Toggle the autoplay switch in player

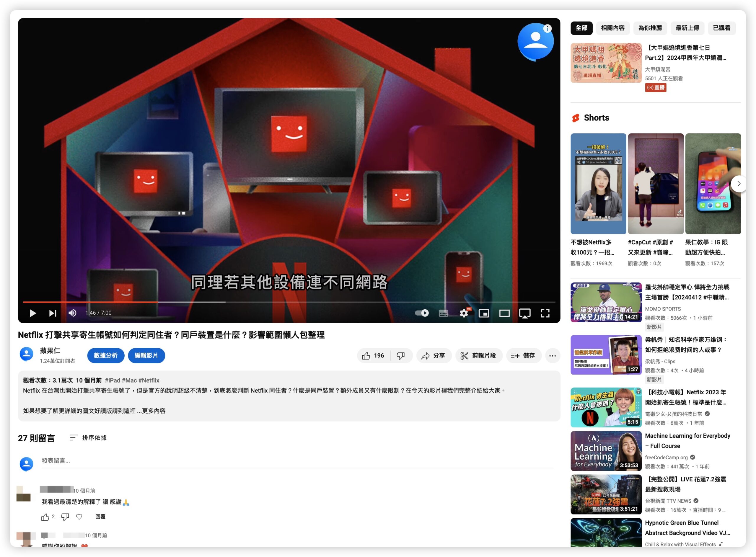[x=422, y=313]
